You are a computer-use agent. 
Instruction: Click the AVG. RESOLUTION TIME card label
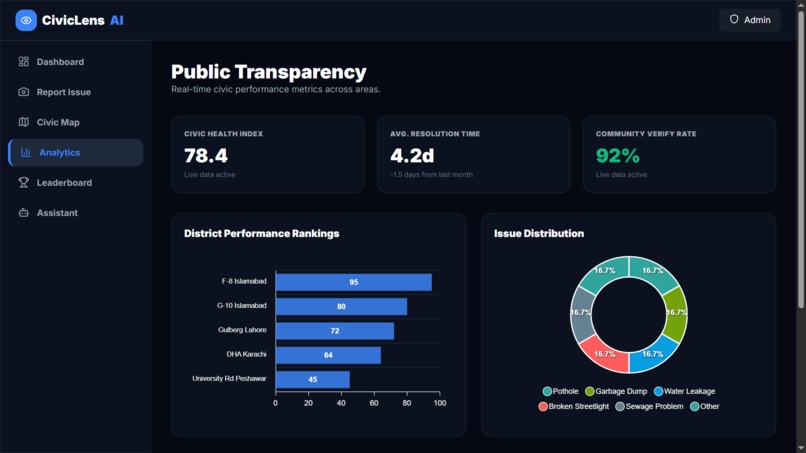(x=435, y=134)
